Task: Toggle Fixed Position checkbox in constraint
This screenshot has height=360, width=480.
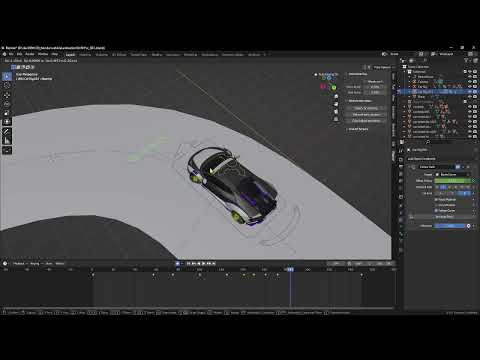Action: click(436, 199)
